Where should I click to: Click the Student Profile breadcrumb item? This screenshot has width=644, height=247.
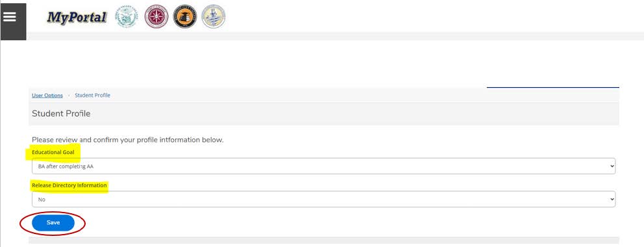click(92, 96)
